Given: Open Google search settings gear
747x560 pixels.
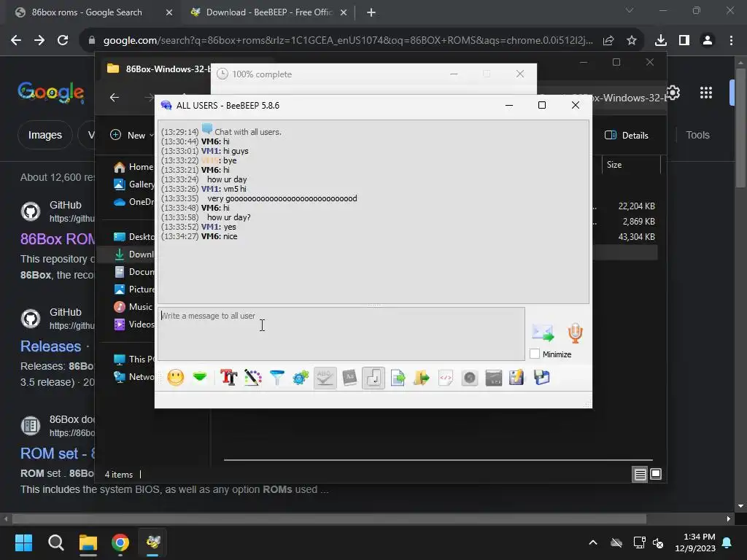Looking at the screenshot, I should [673, 93].
